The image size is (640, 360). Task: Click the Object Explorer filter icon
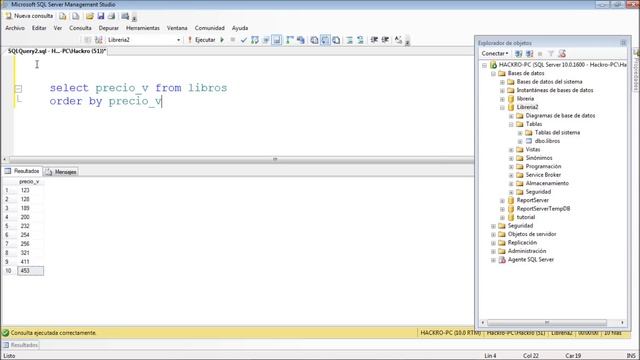tap(551, 53)
